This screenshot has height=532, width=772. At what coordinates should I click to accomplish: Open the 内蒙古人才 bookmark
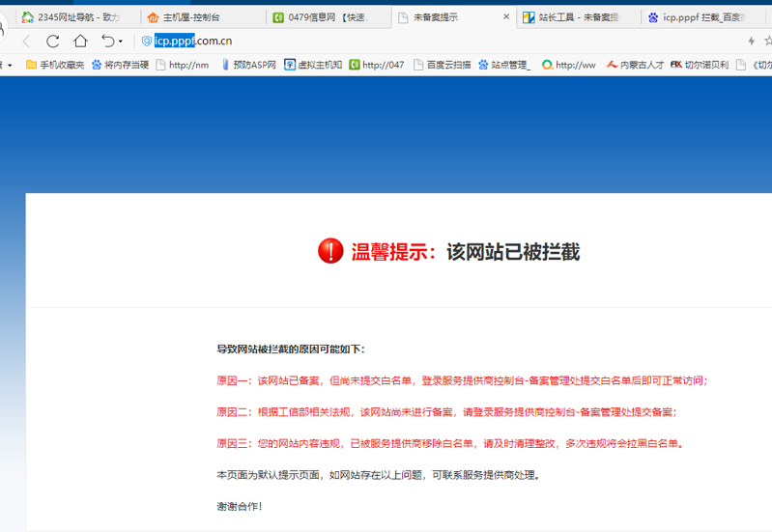pos(636,65)
